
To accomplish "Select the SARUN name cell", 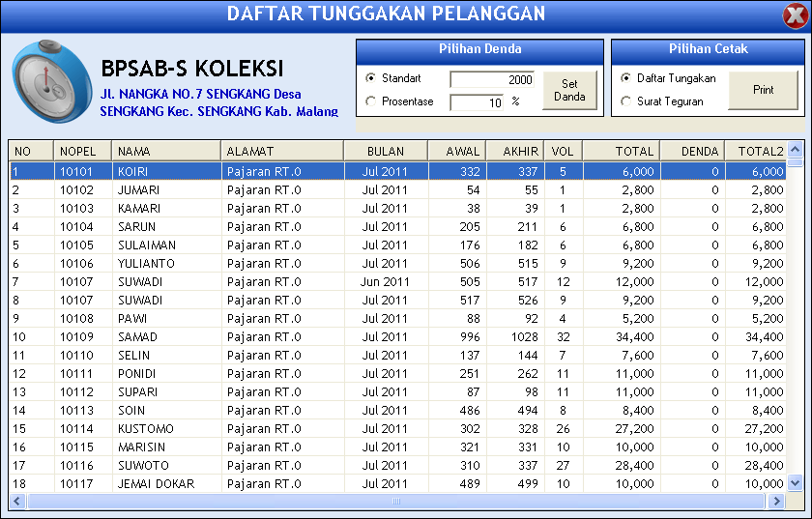I will coord(166,227).
